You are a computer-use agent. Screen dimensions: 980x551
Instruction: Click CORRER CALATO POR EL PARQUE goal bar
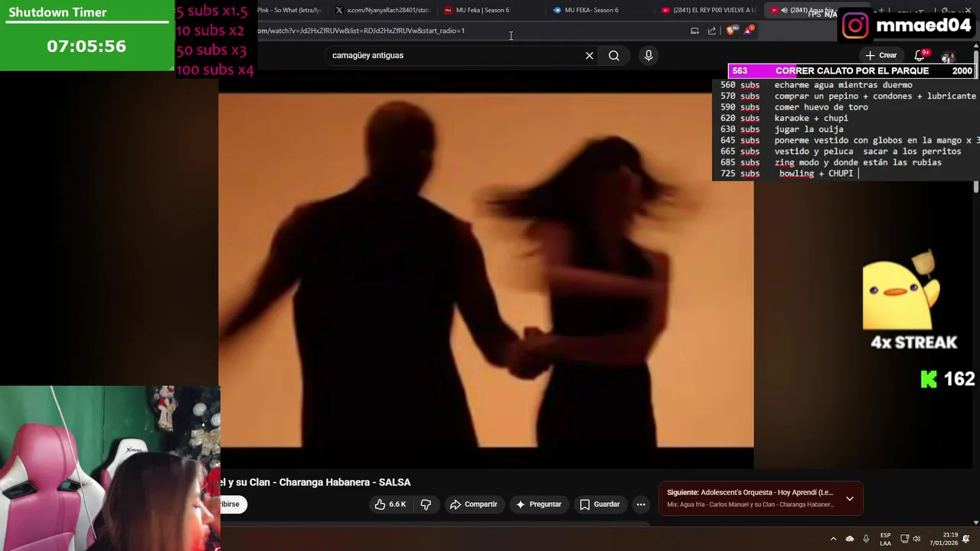[851, 70]
